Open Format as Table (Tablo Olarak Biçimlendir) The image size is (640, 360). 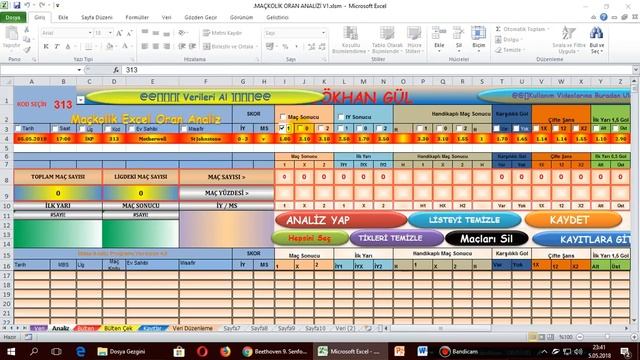point(387,40)
